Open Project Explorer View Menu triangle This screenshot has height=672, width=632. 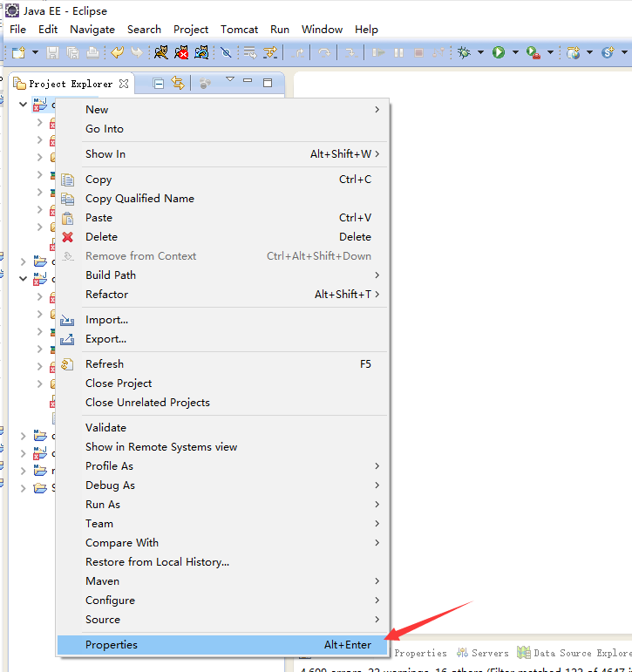(230, 79)
